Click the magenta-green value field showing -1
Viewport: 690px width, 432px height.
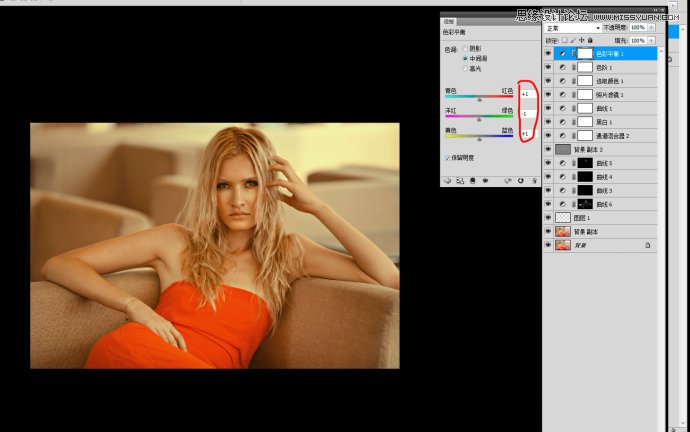[528, 114]
